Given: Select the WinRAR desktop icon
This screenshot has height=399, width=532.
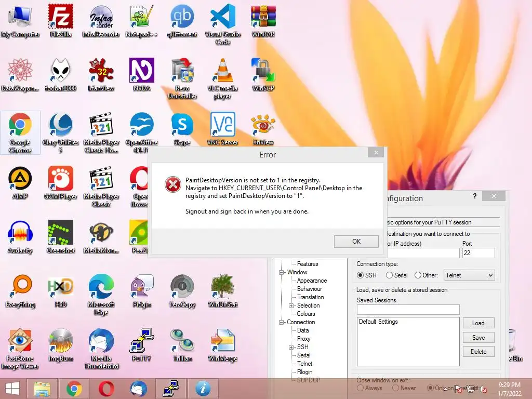Looking at the screenshot, I should tap(263, 20).
